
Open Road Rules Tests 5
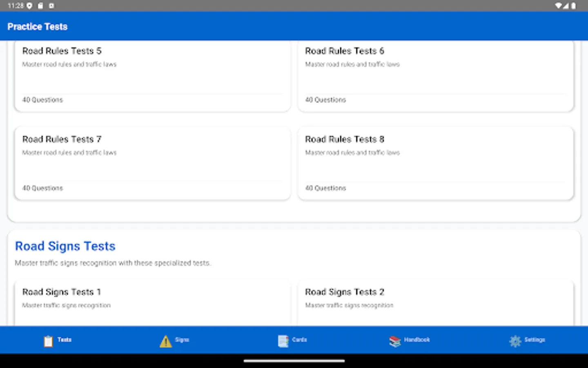(x=152, y=76)
